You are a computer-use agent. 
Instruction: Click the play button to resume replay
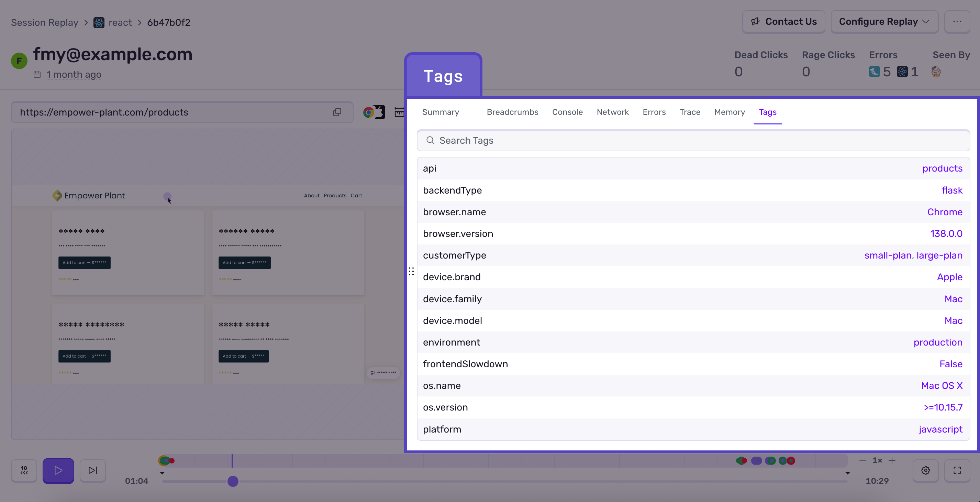click(58, 470)
